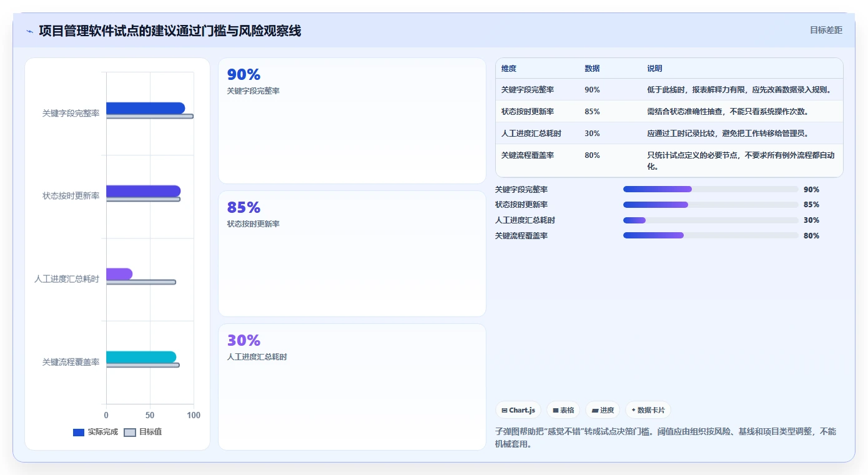Image resolution: width=868 pixels, height=475 pixels.
Task: Click the gray target bar under 人工进度汇总耗时
Action: click(x=141, y=282)
